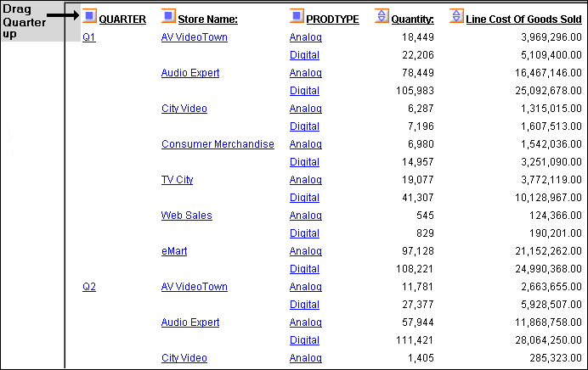Click the Analog link for Web Sales
The width and height of the screenshot is (588, 370).
point(306,216)
